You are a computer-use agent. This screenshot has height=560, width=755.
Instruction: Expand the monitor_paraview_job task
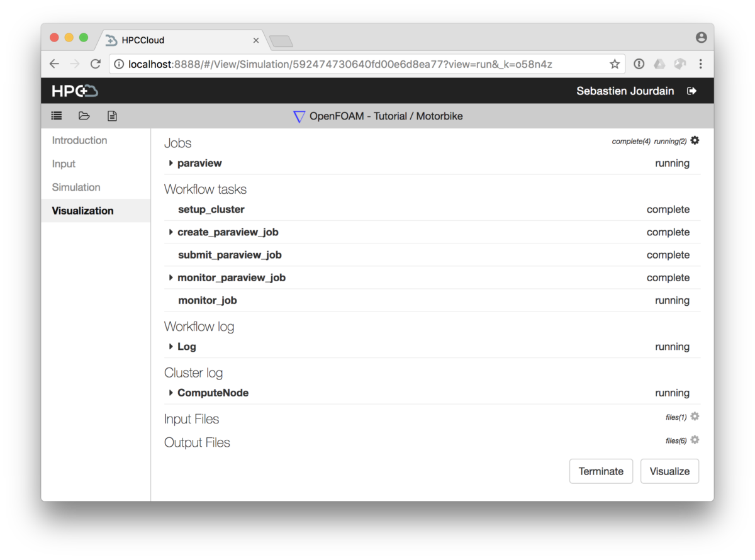coord(171,277)
